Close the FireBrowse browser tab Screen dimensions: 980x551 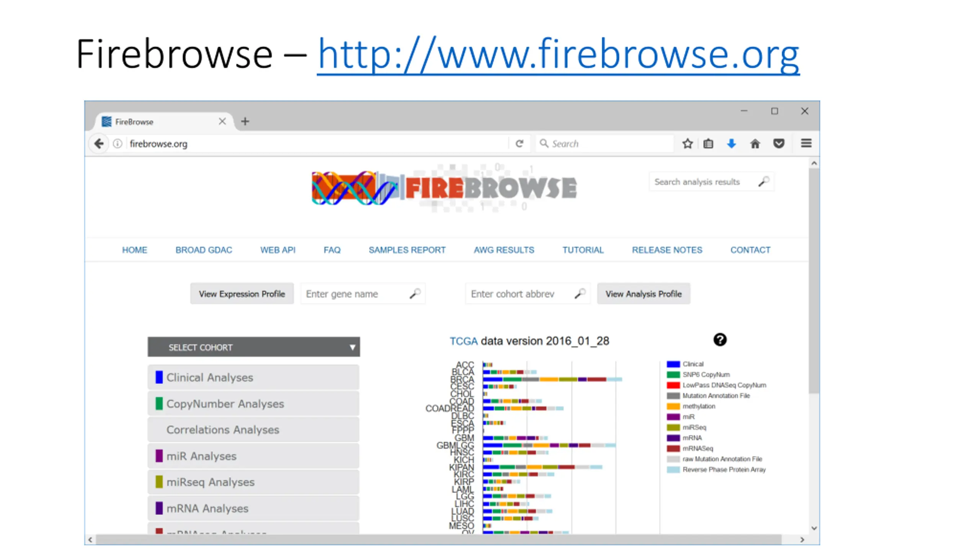click(x=222, y=121)
